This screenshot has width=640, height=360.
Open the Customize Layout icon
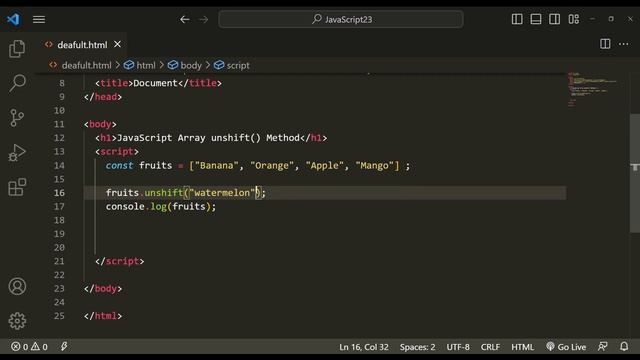point(573,19)
